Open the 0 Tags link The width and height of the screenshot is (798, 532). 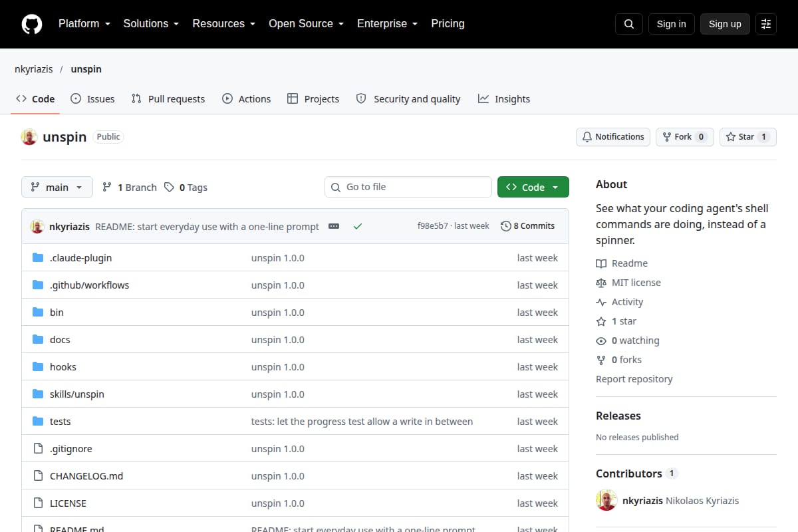(186, 188)
